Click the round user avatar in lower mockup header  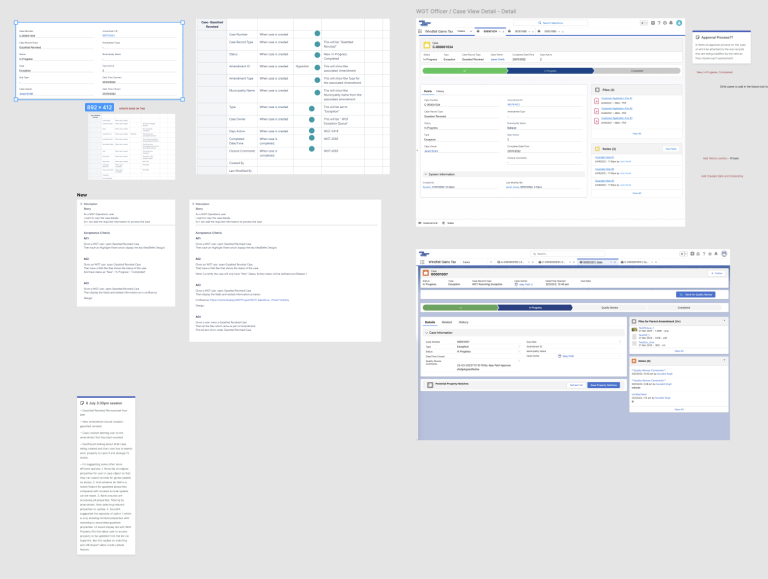pyautogui.click(x=724, y=254)
